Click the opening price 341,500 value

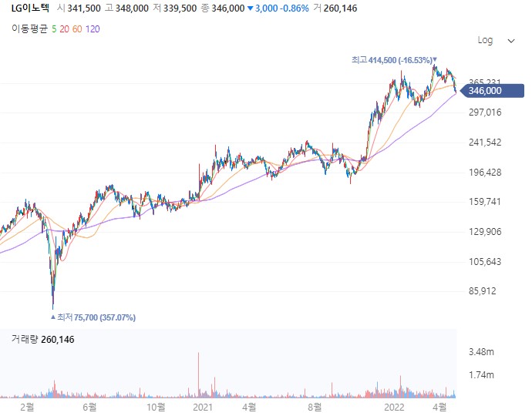[x=84, y=8]
